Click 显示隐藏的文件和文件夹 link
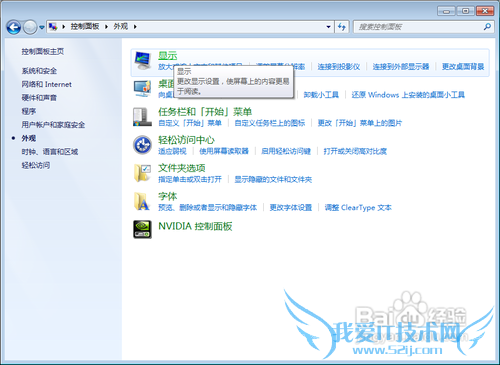The height and width of the screenshot is (365, 500). (273, 179)
